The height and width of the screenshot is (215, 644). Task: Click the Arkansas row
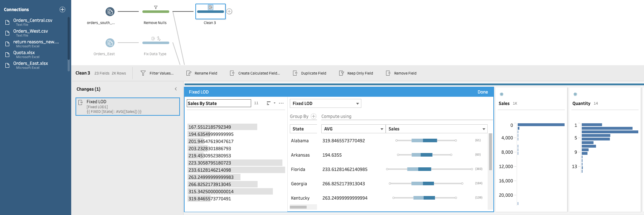[388, 155]
